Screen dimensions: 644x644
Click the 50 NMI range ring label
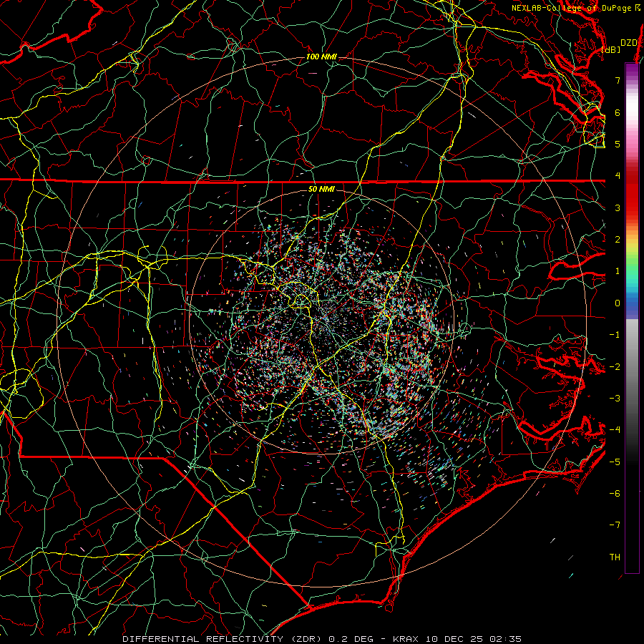point(321,189)
